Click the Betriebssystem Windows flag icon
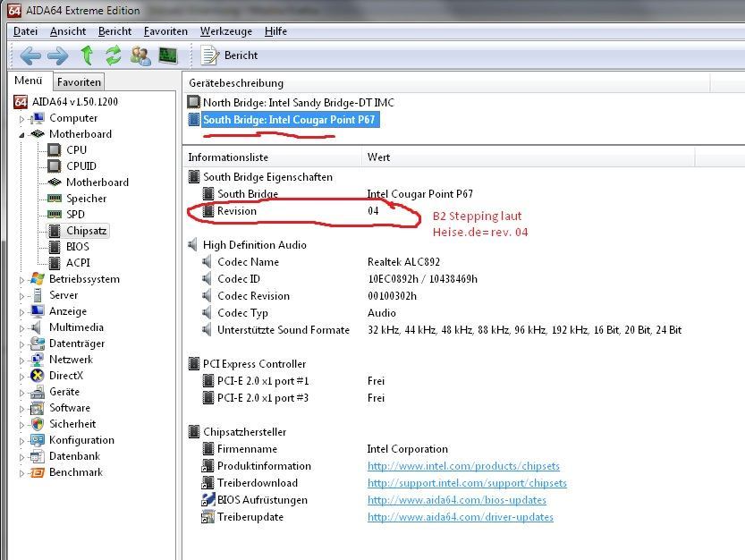 (37, 279)
